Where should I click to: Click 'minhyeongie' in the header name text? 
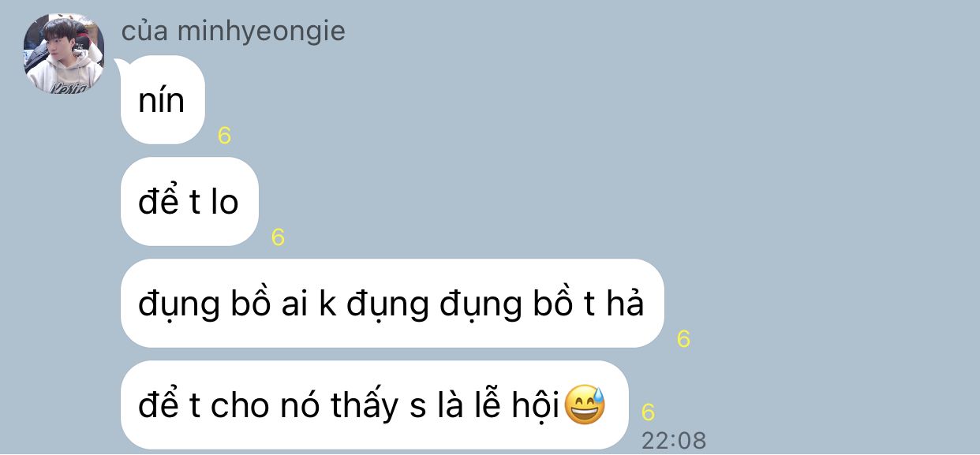[x=262, y=32]
